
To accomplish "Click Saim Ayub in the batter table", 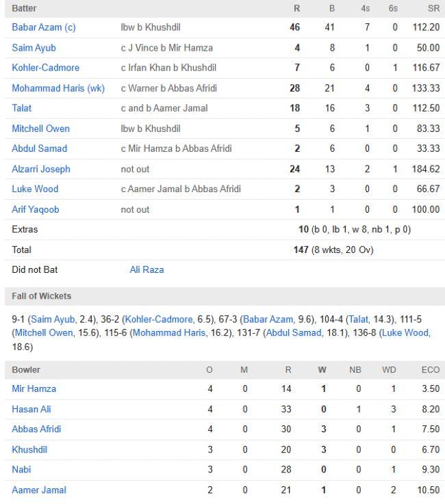I will tap(34, 48).
